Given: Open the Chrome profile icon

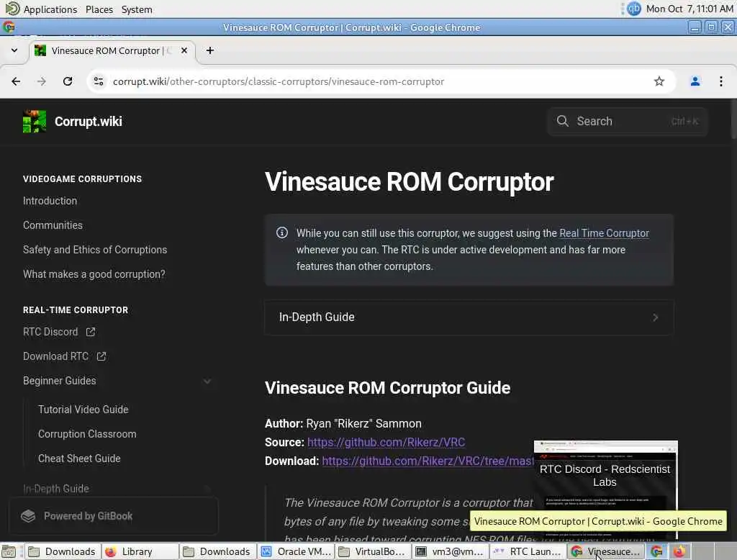Looking at the screenshot, I should coord(695,81).
